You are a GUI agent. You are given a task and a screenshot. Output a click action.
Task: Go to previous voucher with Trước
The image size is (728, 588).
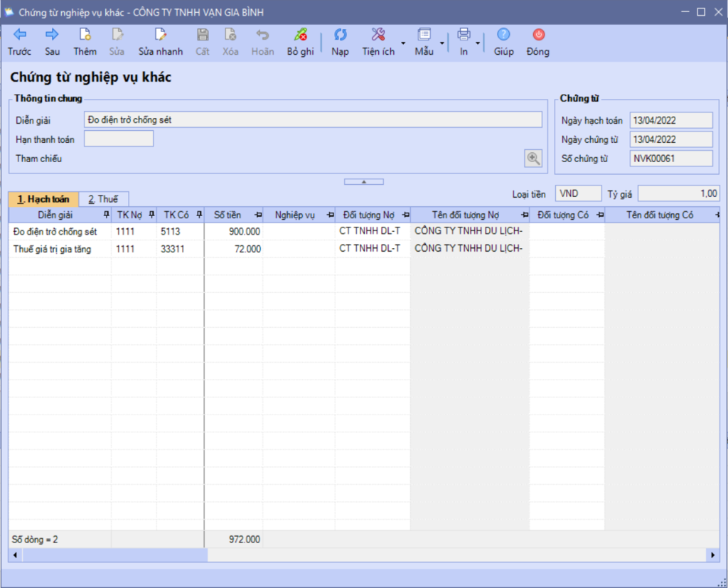coord(19,42)
